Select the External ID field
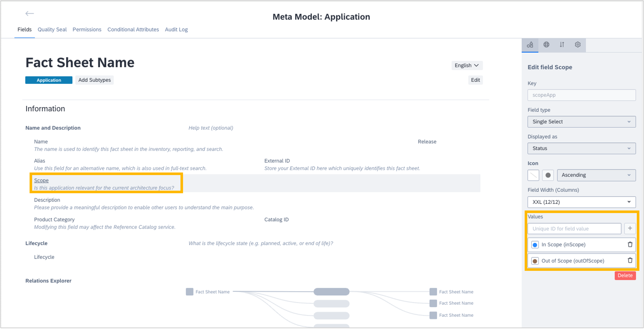644x329 pixels. point(277,161)
